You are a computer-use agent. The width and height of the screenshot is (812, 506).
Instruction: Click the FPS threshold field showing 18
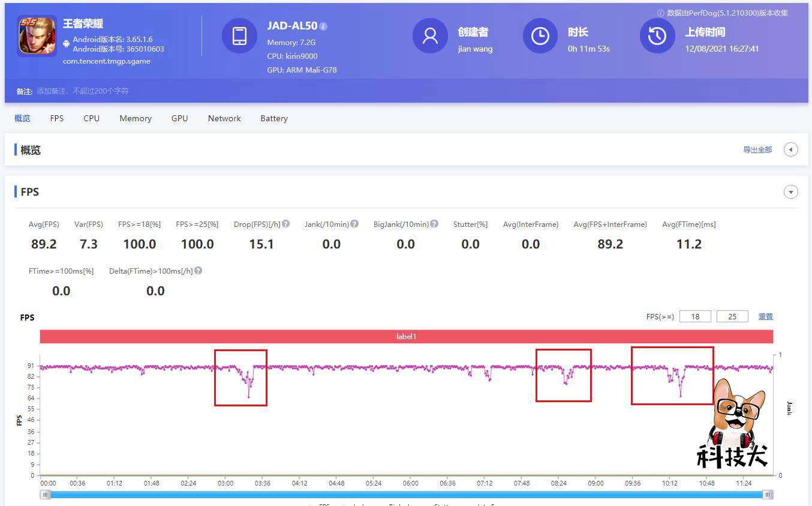pyautogui.click(x=695, y=316)
